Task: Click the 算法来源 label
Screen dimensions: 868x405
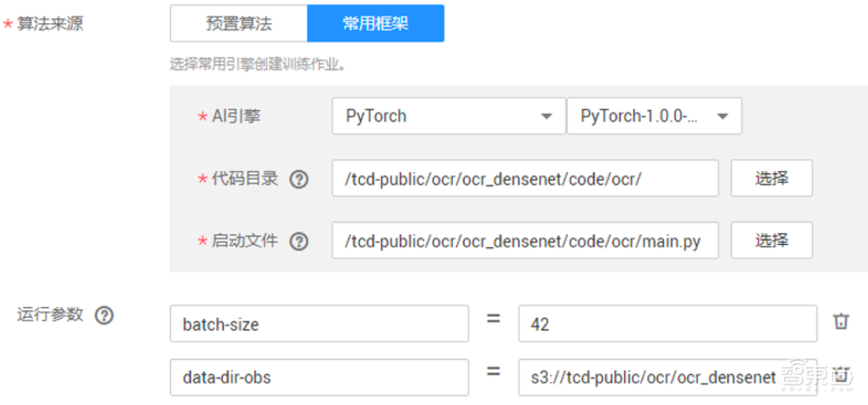Action: coord(49,24)
